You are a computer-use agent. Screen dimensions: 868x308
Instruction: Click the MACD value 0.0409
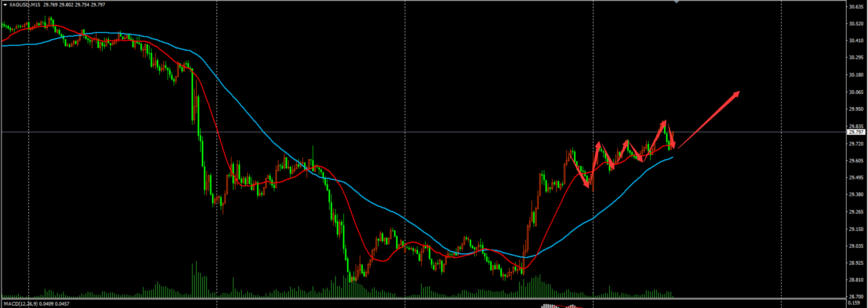[x=47, y=304]
